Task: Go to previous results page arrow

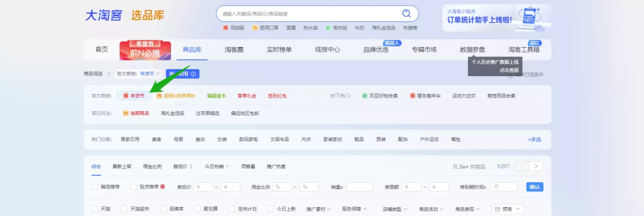Action: pyautogui.click(x=522, y=167)
